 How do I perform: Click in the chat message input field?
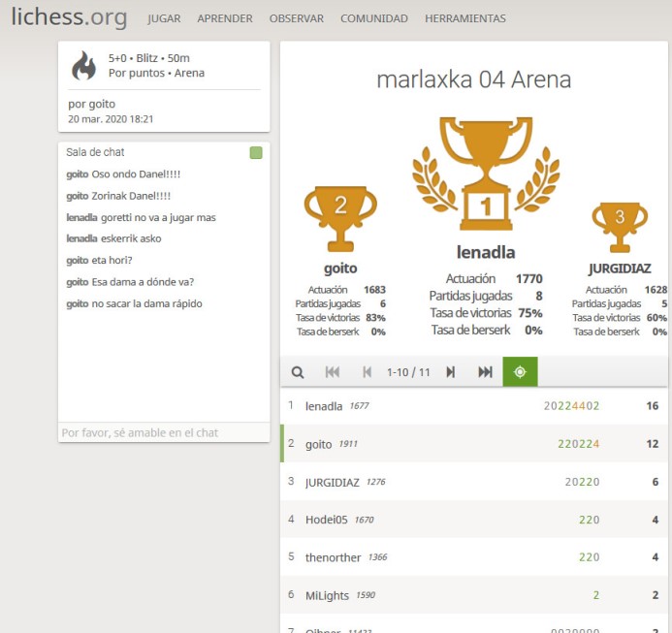tap(163, 432)
